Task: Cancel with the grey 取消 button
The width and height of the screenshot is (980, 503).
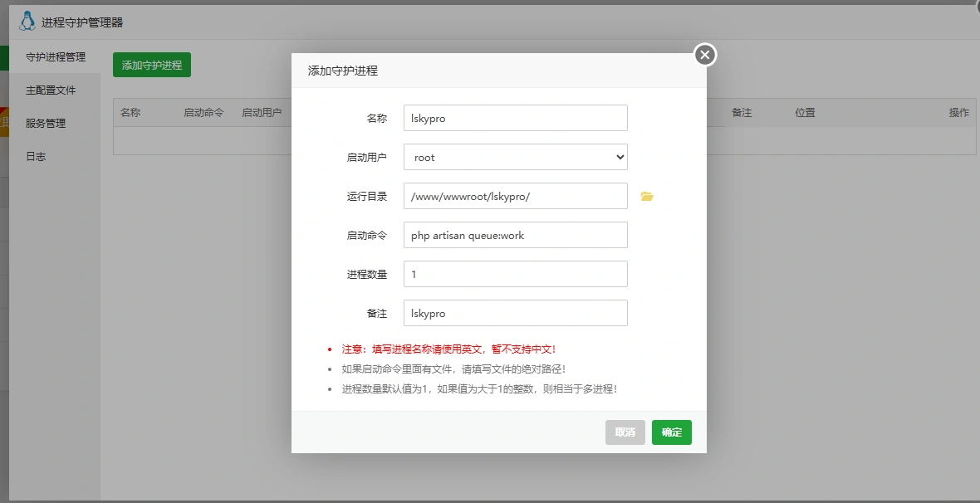Action: 625,432
